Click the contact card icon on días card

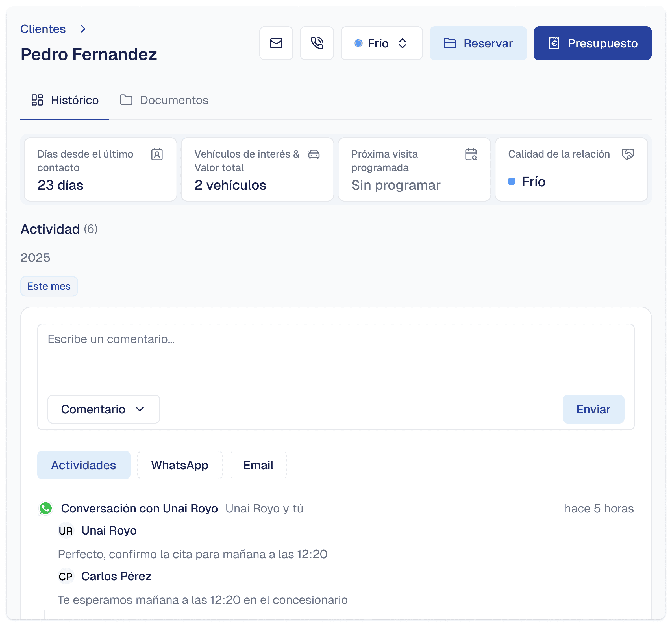pyautogui.click(x=157, y=154)
